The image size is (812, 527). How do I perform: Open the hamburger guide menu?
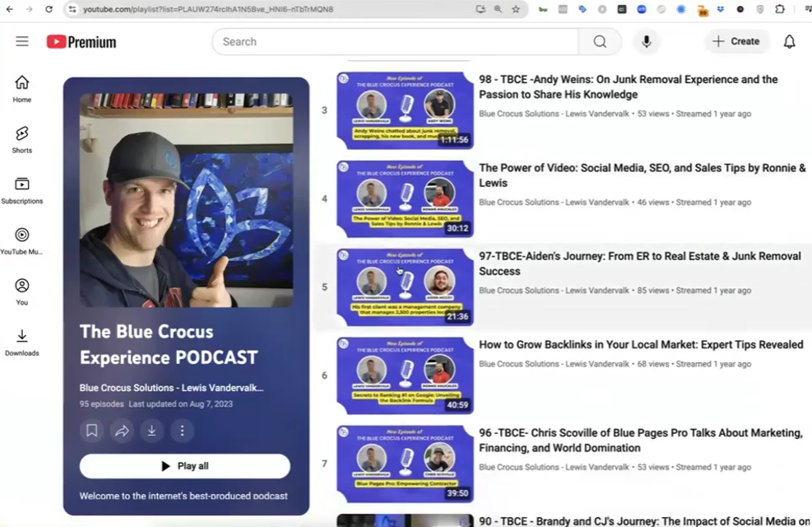click(x=21, y=41)
